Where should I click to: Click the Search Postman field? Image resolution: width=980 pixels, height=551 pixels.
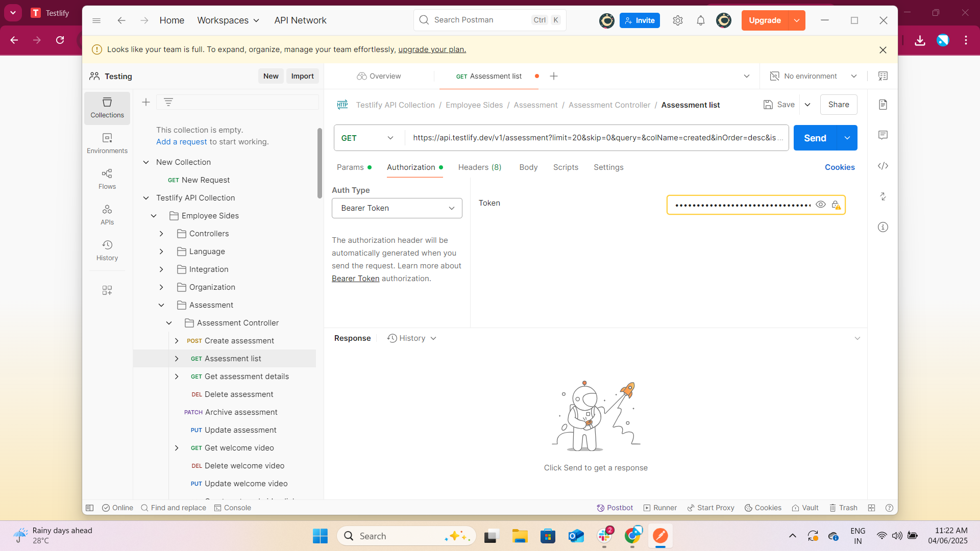(x=480, y=20)
